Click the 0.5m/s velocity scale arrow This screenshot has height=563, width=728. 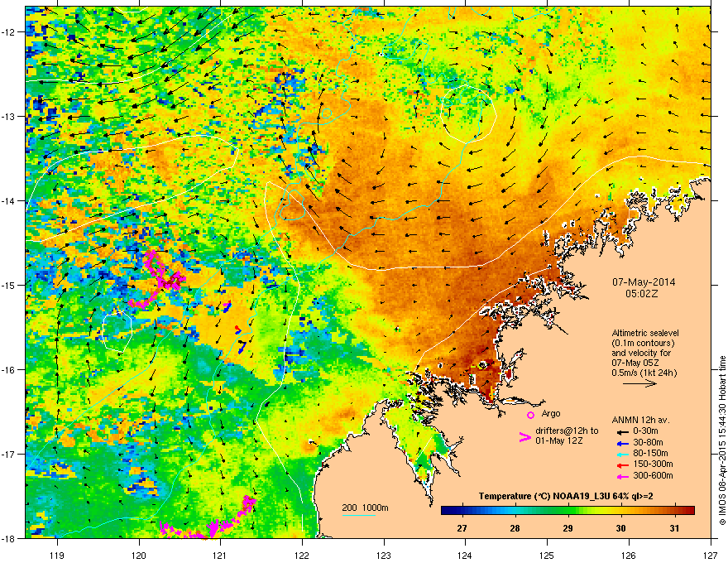(639, 383)
